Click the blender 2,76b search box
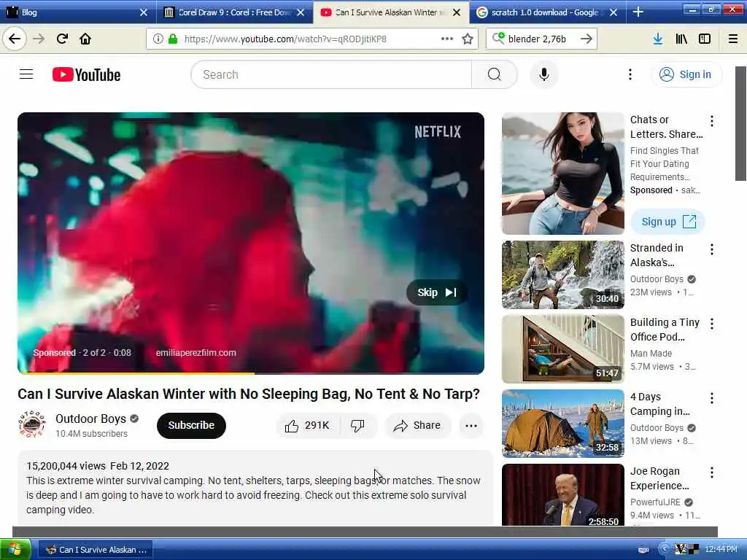 541,39
